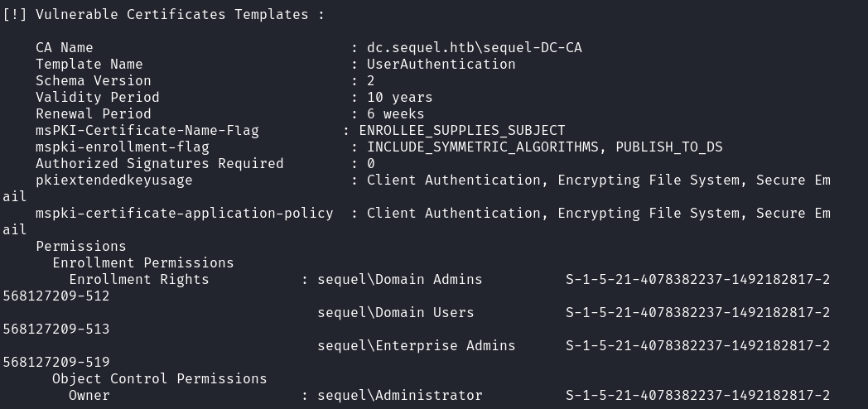868x409 pixels.
Task: Click the '6 weeks' renewal period value
Action: pyautogui.click(x=395, y=113)
